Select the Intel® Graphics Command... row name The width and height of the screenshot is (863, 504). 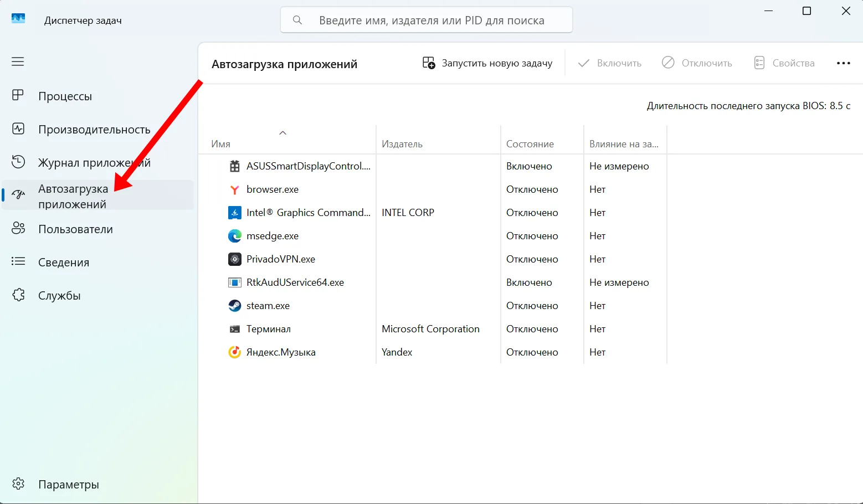[309, 213]
